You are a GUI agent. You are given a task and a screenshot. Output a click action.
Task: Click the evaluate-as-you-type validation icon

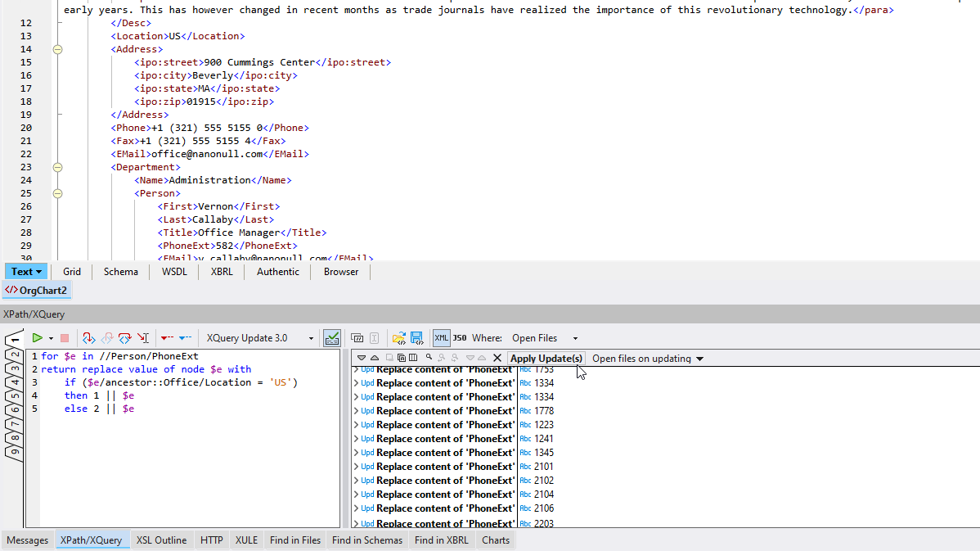pos(332,337)
